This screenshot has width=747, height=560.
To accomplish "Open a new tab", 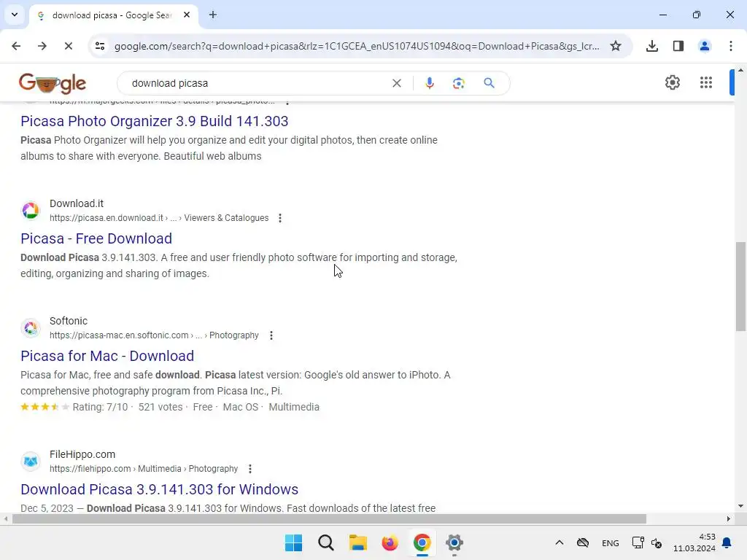I will tap(213, 15).
